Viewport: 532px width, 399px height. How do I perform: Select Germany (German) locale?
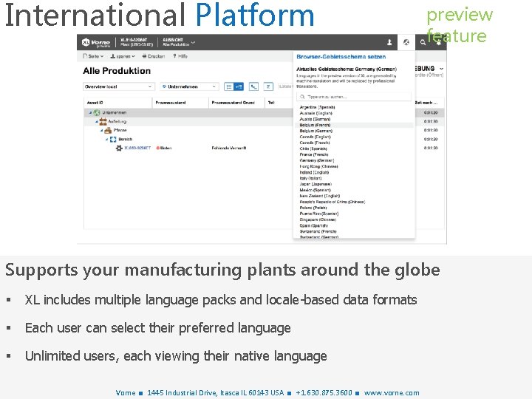coord(317,160)
